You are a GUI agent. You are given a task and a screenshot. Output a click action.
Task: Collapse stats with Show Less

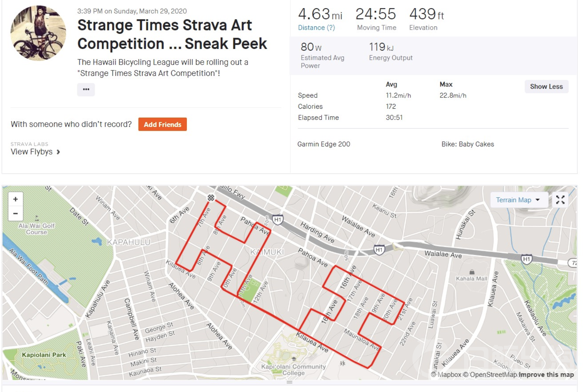546,87
